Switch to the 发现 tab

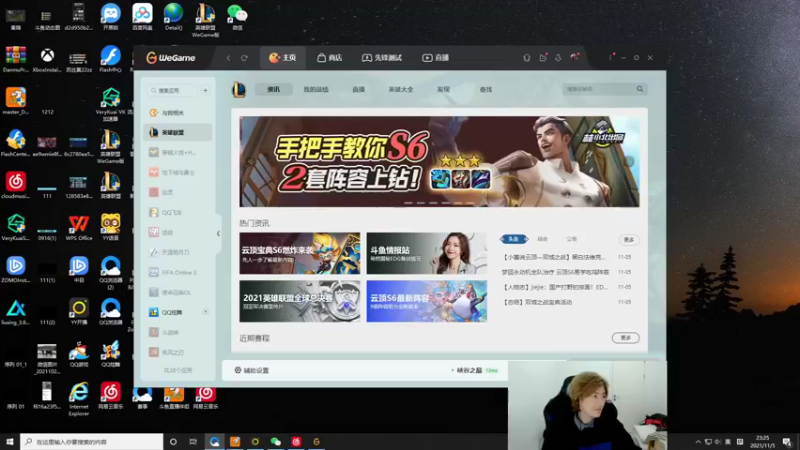[x=443, y=89]
